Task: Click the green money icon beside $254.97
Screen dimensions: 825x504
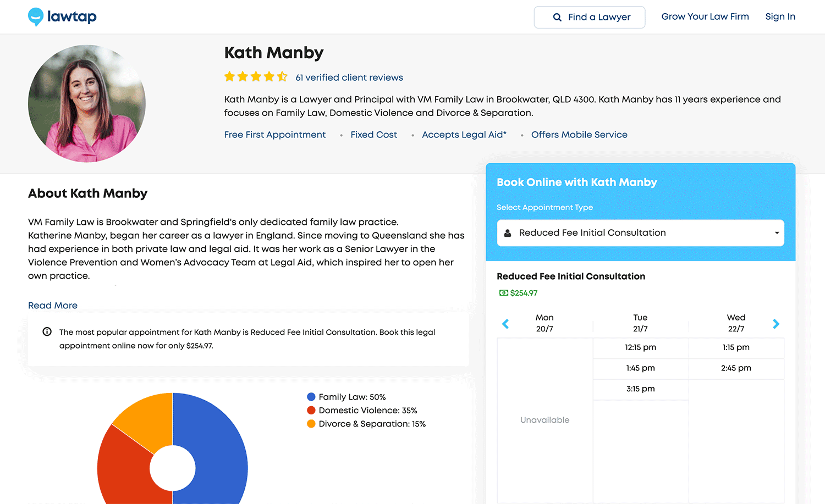Action: pos(503,293)
